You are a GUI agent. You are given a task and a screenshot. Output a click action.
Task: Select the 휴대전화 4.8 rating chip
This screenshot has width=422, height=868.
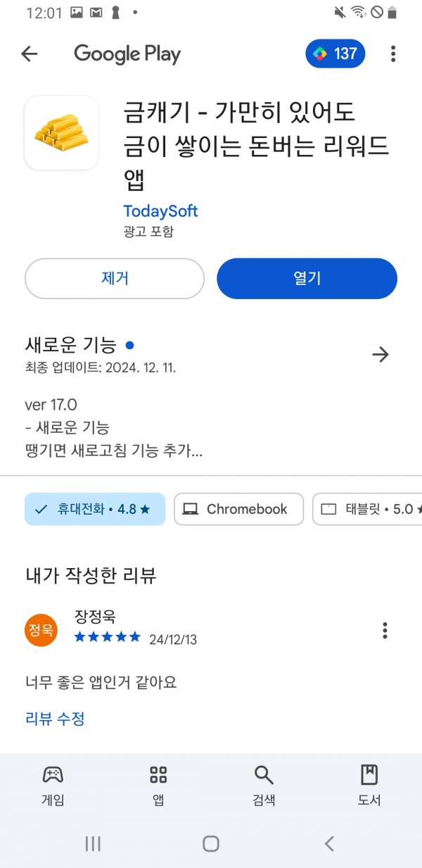(95, 509)
